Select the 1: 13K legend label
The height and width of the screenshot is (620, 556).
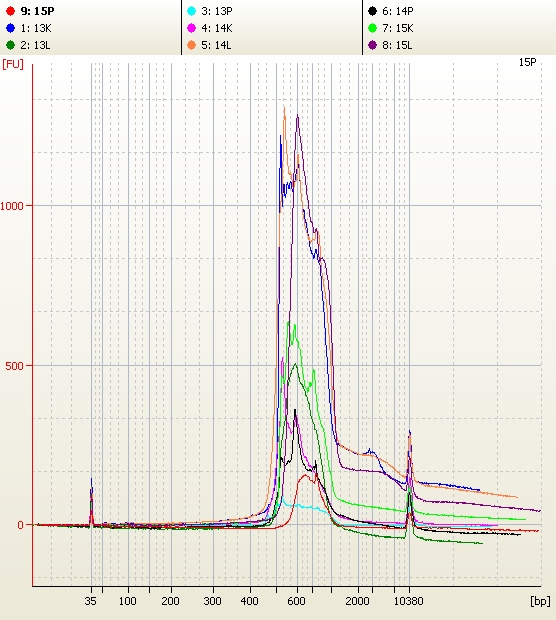coord(36,28)
